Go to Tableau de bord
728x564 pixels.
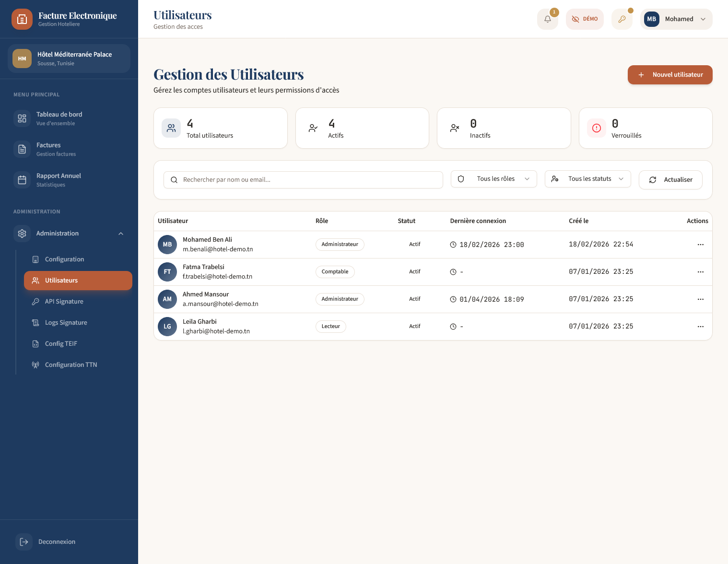pyautogui.click(x=59, y=118)
